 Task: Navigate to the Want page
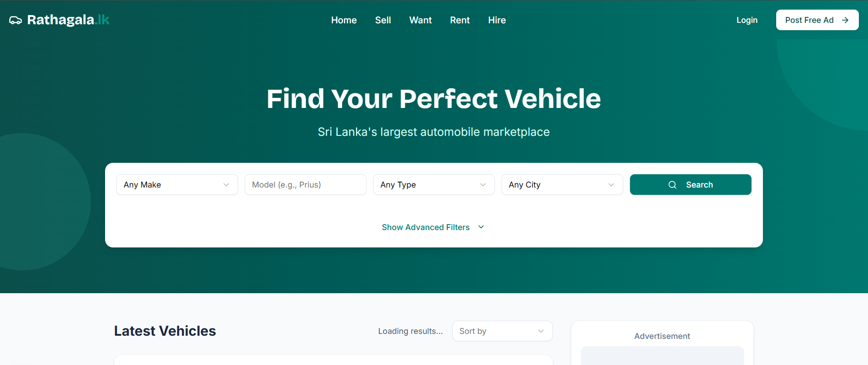pyautogui.click(x=420, y=20)
